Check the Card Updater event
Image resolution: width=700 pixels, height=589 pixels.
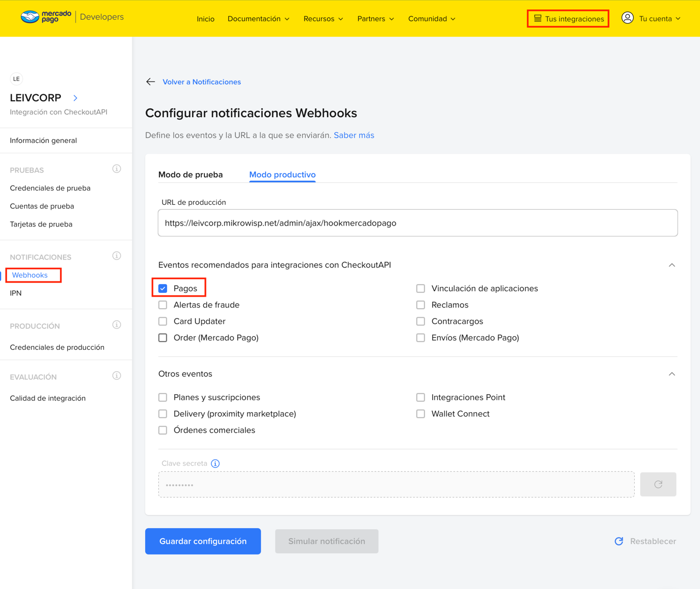(163, 321)
